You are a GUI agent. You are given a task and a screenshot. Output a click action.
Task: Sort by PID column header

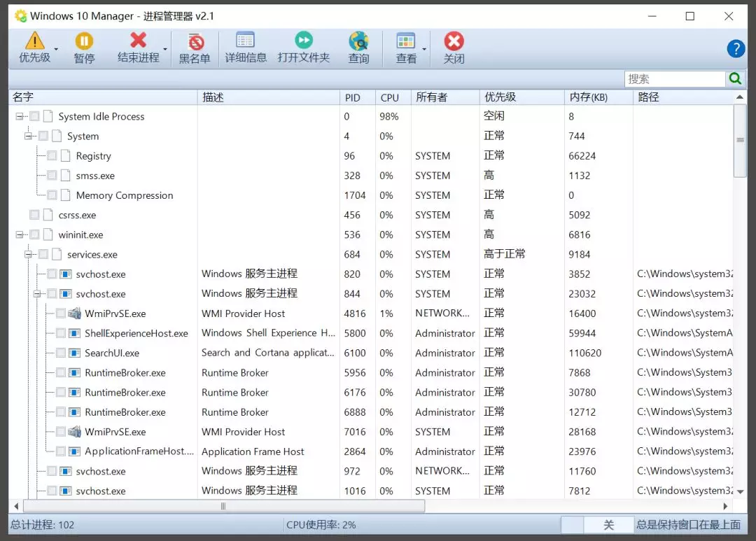358,97
